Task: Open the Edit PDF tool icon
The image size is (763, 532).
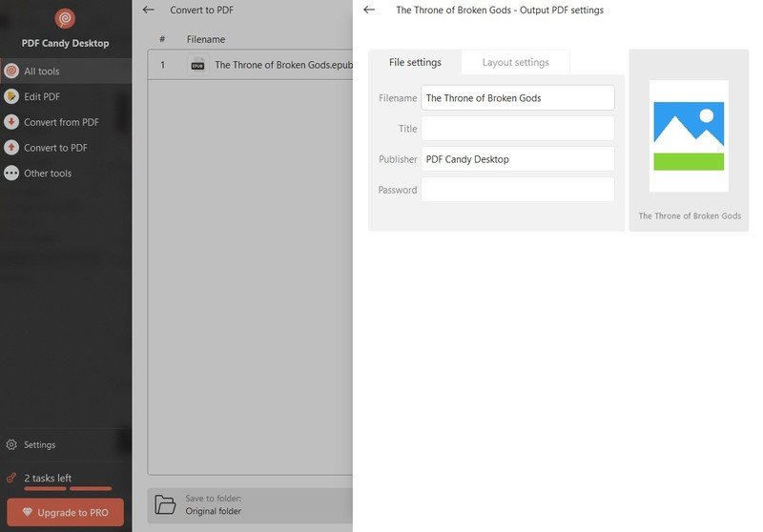Action: [11, 96]
